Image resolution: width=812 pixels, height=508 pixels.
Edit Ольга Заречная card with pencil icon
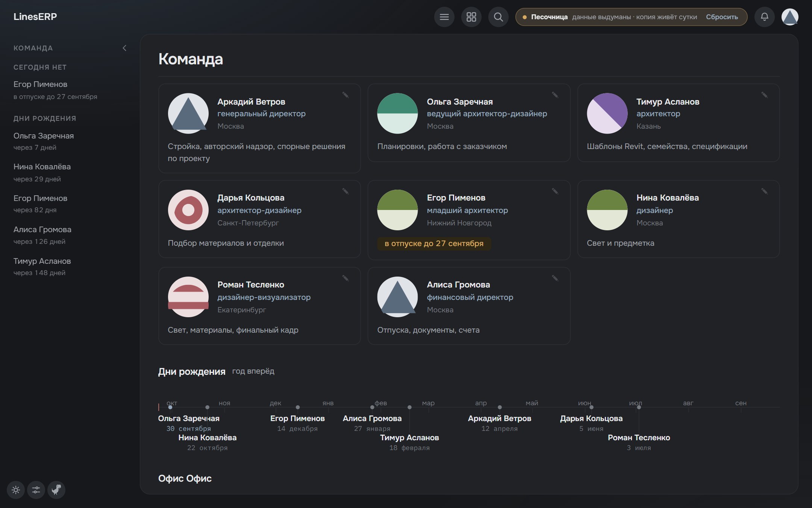pos(555,95)
